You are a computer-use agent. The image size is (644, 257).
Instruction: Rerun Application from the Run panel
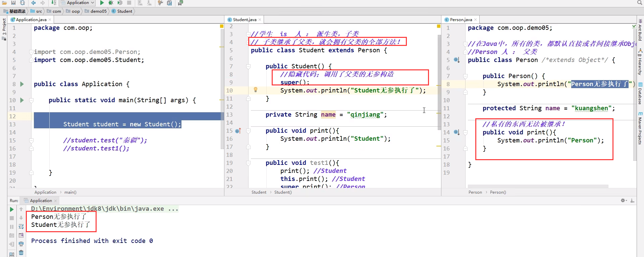tap(12, 209)
